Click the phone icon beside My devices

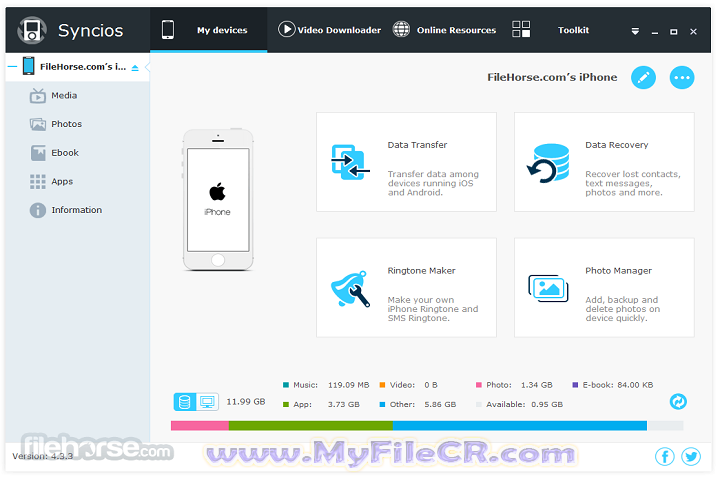pyautogui.click(x=168, y=30)
